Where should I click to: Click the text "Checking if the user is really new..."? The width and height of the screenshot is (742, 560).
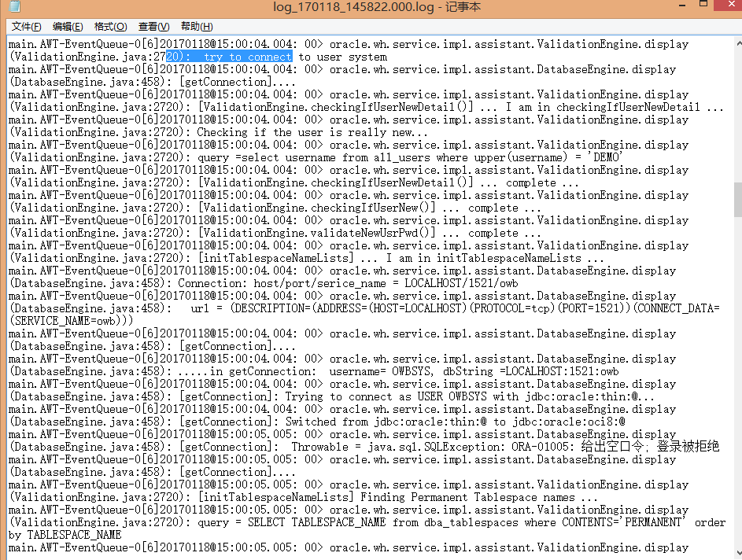coord(312,132)
